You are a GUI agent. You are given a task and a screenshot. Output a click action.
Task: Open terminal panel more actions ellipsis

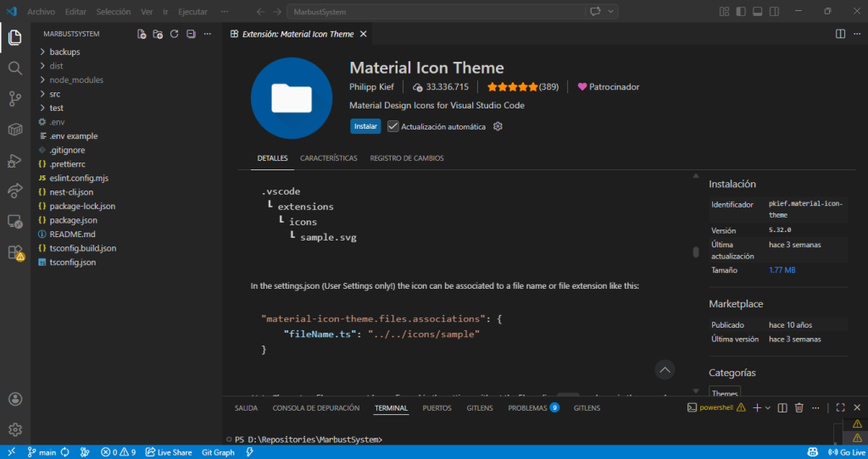coord(815,407)
